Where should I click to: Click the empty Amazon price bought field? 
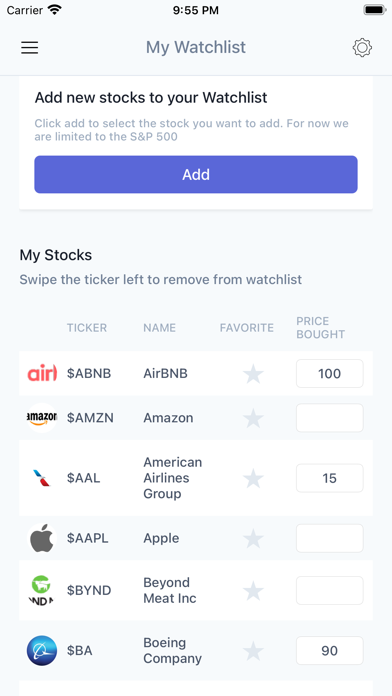tap(329, 418)
